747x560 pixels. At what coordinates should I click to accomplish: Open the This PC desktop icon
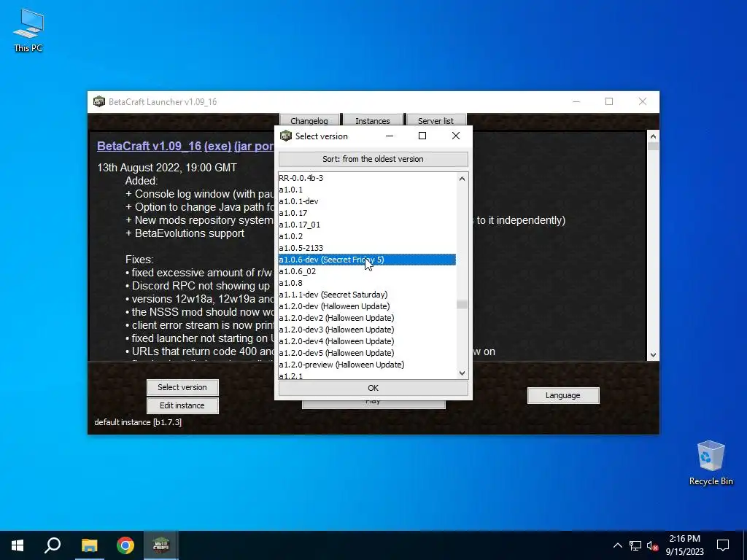[x=28, y=31]
